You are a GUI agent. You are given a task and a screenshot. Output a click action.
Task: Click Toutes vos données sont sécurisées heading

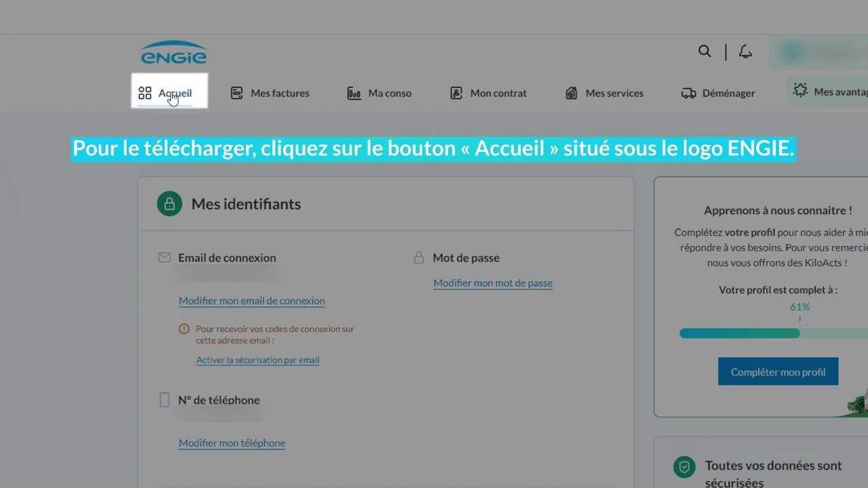coord(774,474)
